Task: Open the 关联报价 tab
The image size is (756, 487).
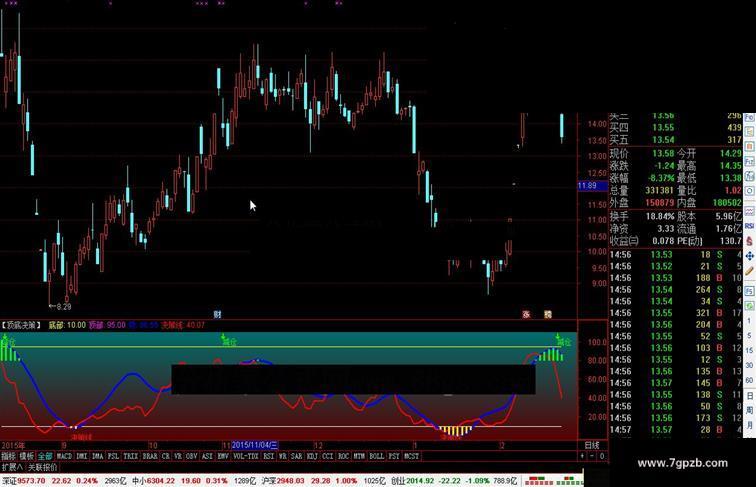Action: (x=42, y=467)
